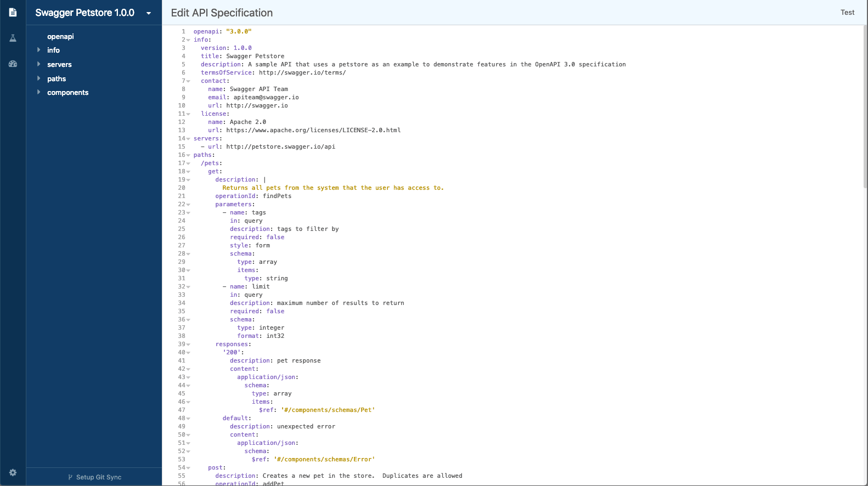Collapse the paths block fold arrow at line 16
This screenshot has width=868, height=486.
[x=188, y=155]
